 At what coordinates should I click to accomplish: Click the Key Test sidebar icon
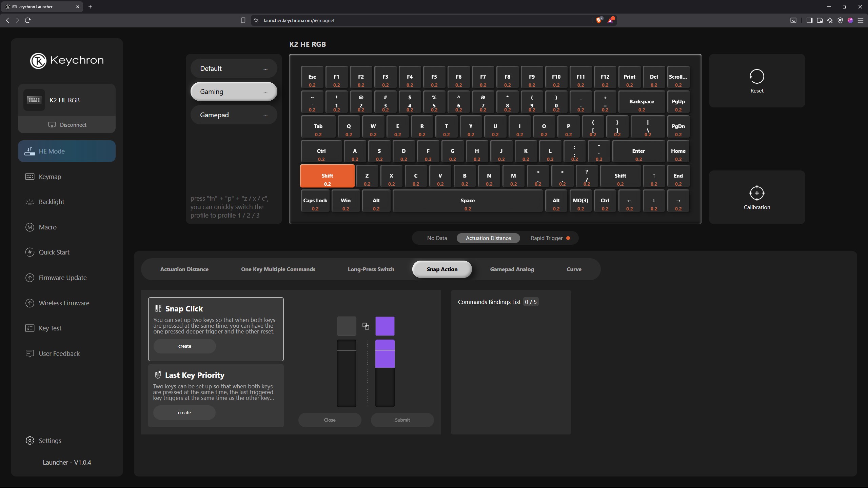pos(30,328)
